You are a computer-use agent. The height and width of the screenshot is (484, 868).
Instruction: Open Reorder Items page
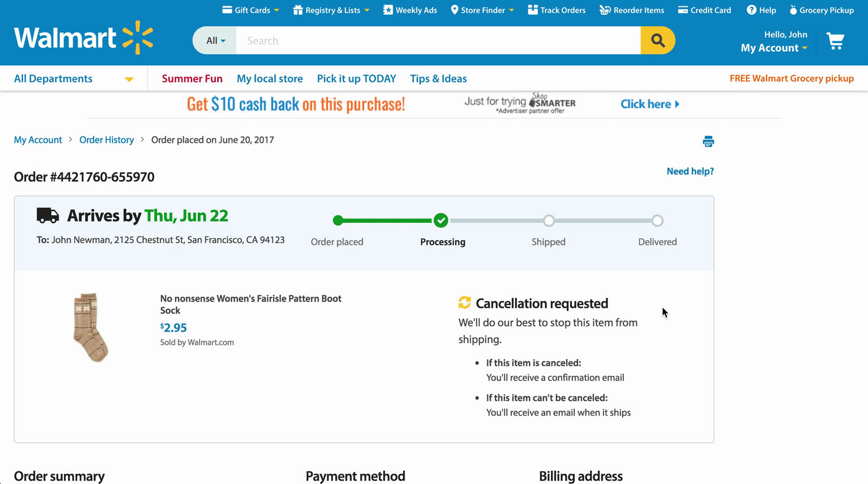coord(631,10)
